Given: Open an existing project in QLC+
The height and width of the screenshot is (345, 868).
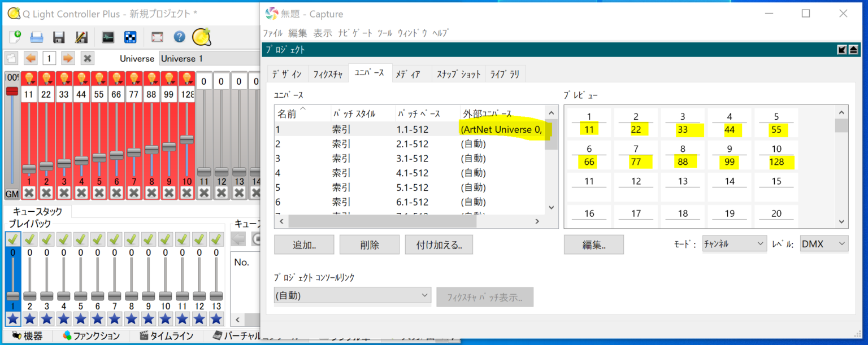Looking at the screenshot, I should point(36,37).
